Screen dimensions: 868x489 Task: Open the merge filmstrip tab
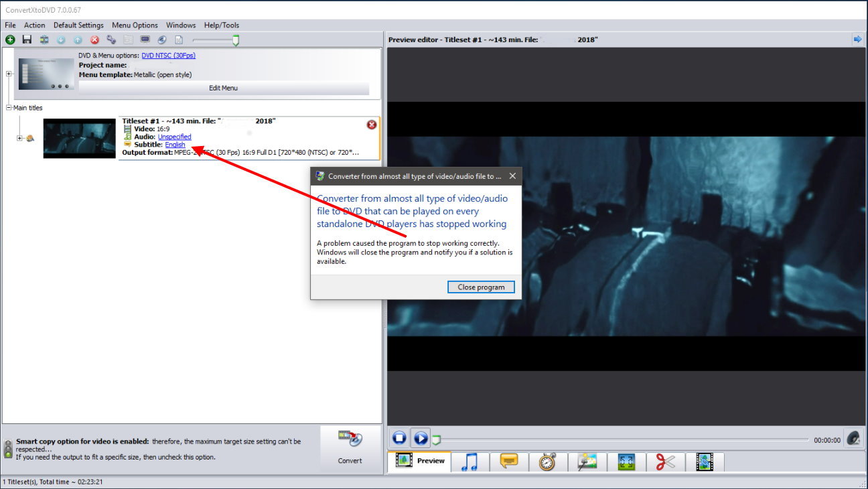click(705, 462)
